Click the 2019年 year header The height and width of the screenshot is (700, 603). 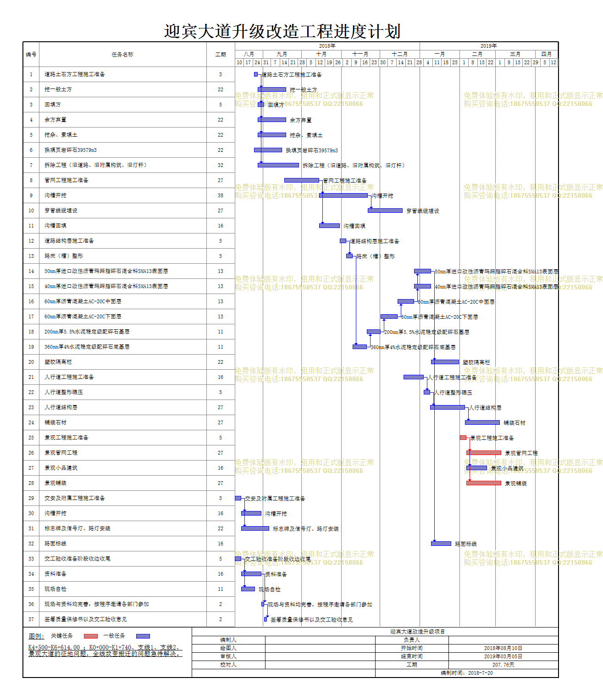(489, 46)
